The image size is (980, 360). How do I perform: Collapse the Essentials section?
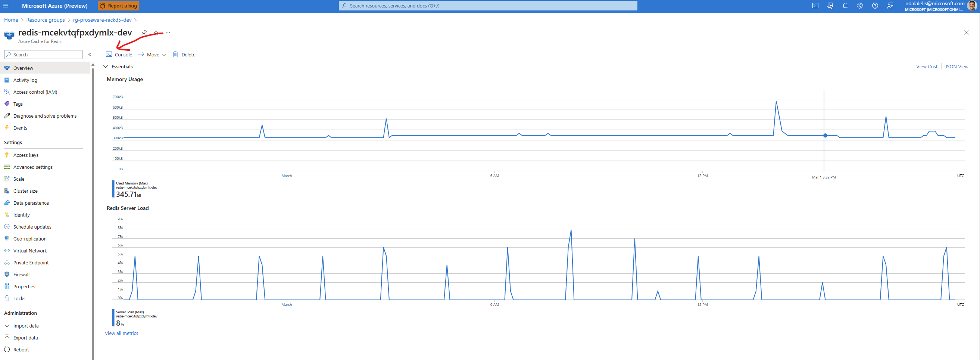point(106,66)
